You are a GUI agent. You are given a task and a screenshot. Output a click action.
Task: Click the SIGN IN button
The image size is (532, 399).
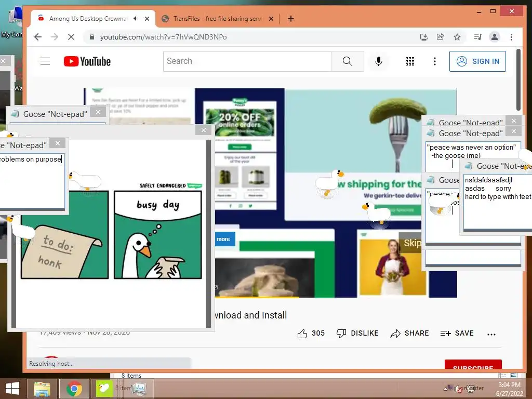[477, 61]
